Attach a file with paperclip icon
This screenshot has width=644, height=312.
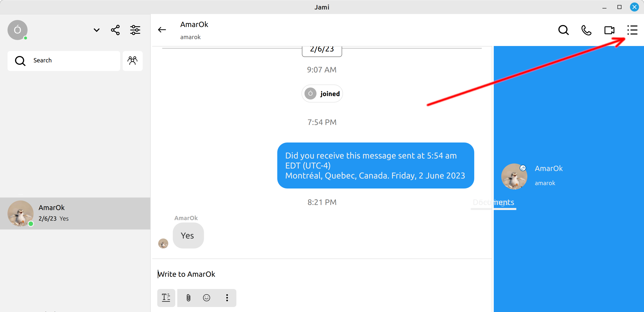click(188, 298)
